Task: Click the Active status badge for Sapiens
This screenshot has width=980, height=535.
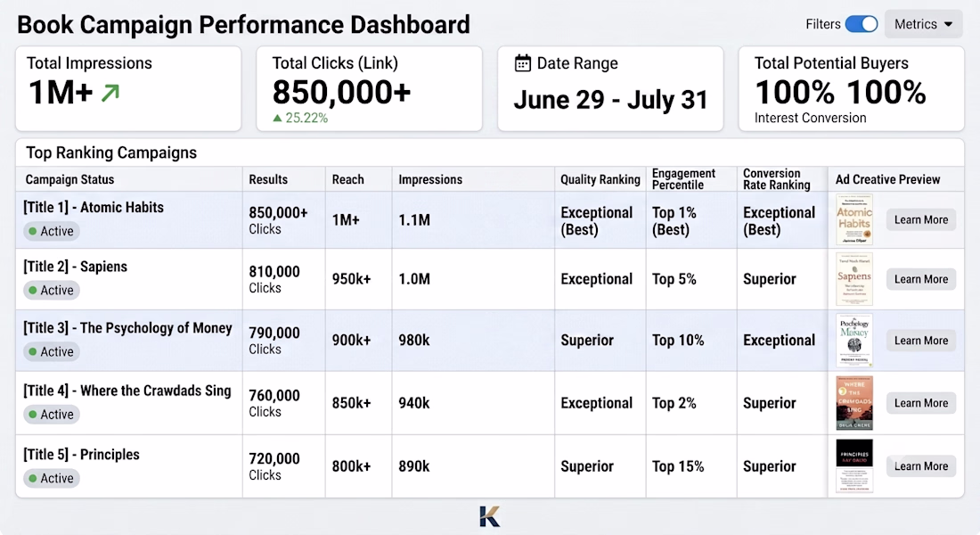Action: 52,291
